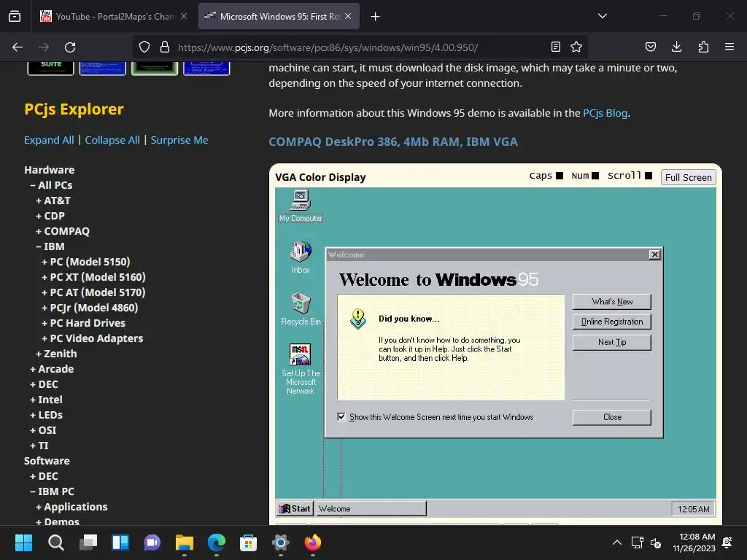Open the Pocket save icon

tap(650, 47)
